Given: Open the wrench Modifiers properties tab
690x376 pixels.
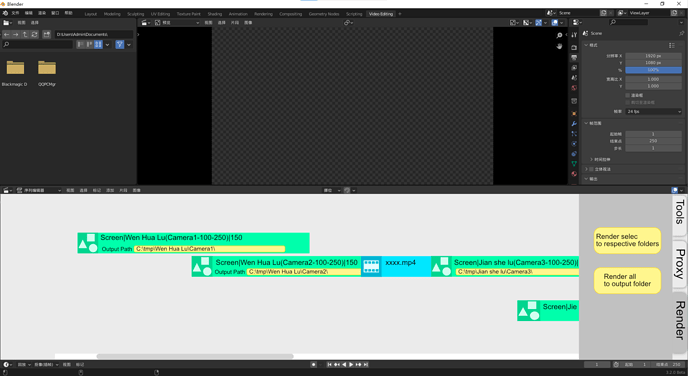Looking at the screenshot, I should pos(574,124).
